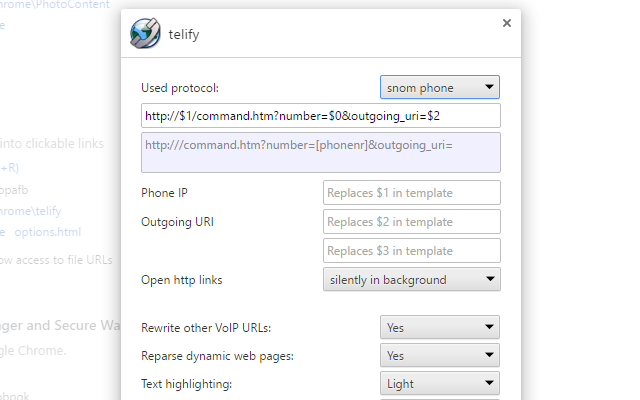Click the Reparse pages Yes dropdown arrow
This screenshot has width=640, height=400.
(x=489, y=355)
